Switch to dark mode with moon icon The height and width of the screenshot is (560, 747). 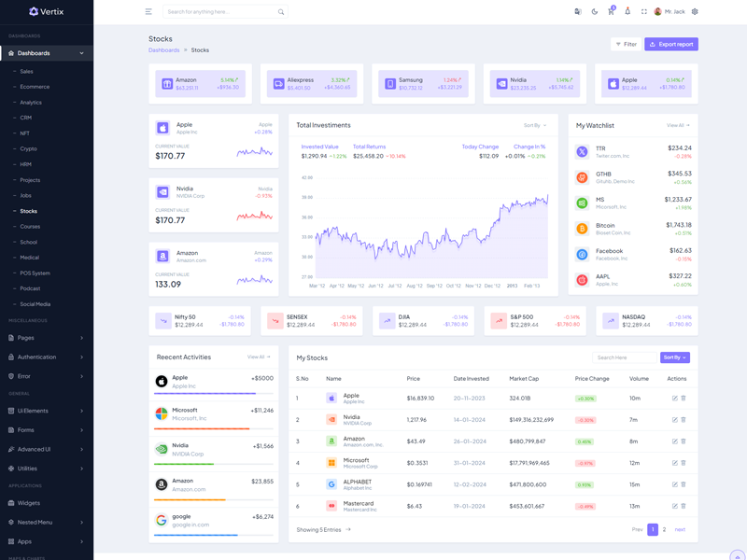point(594,12)
